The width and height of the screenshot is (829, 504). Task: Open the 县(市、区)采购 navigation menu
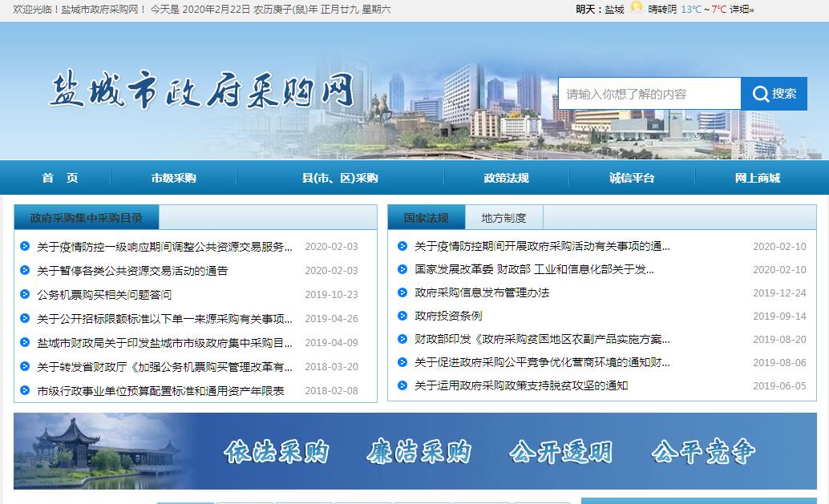(340, 178)
